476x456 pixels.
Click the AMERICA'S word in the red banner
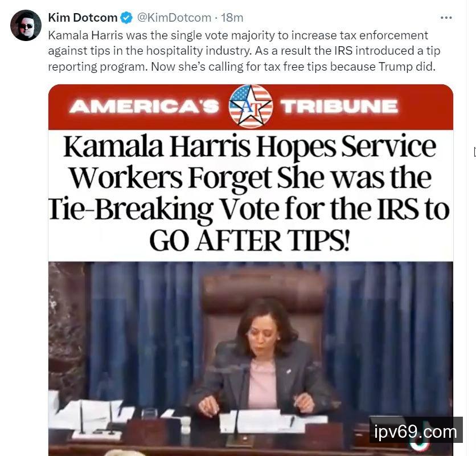pyautogui.click(x=144, y=107)
